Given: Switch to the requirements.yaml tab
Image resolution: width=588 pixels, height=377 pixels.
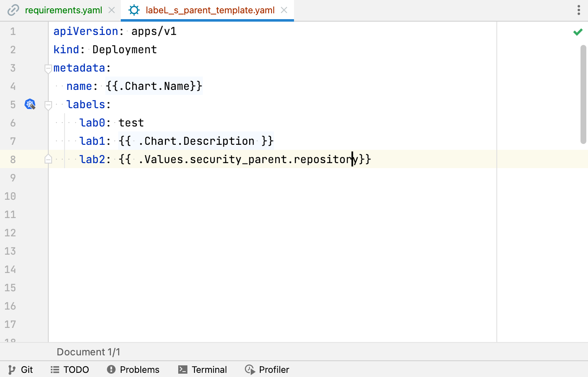Looking at the screenshot, I should point(63,10).
